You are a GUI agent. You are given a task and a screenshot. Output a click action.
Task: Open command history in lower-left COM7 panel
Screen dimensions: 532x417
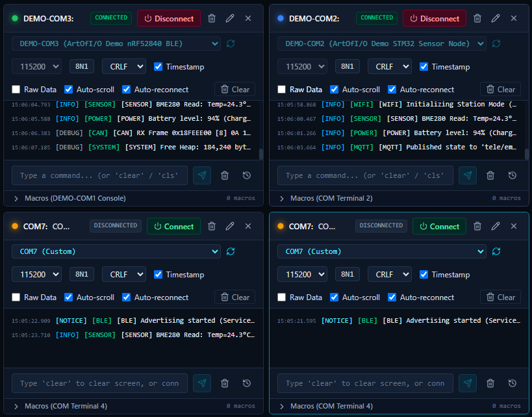tap(247, 383)
